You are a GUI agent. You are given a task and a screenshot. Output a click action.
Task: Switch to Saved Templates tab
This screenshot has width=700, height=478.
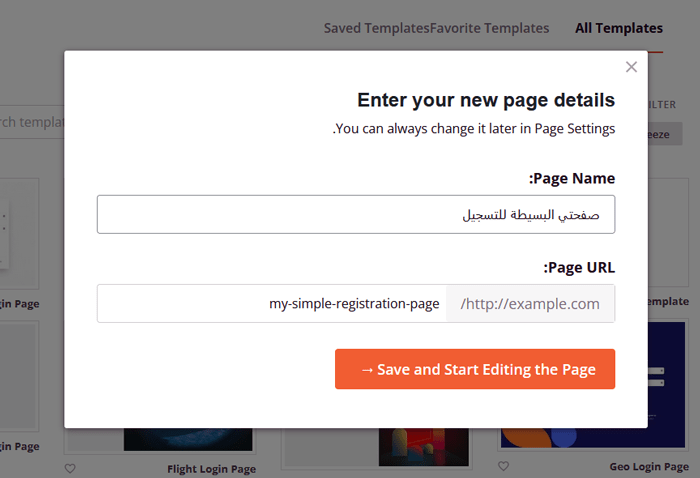[x=376, y=28]
